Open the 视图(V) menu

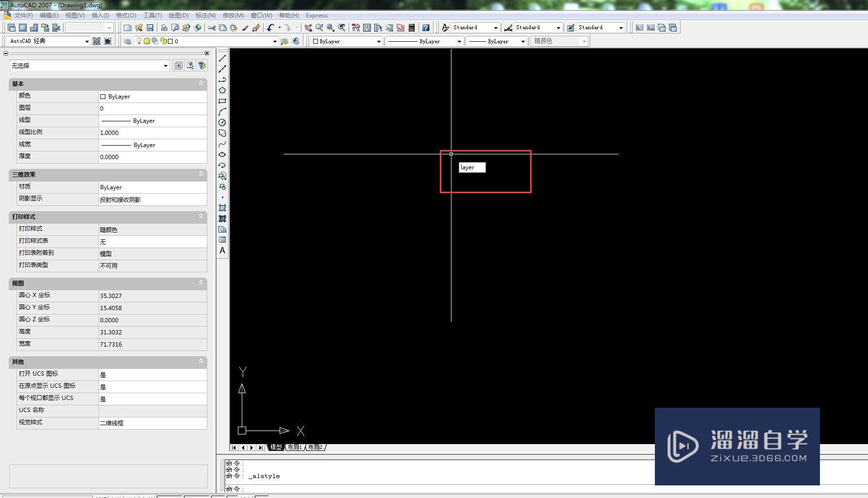point(75,16)
